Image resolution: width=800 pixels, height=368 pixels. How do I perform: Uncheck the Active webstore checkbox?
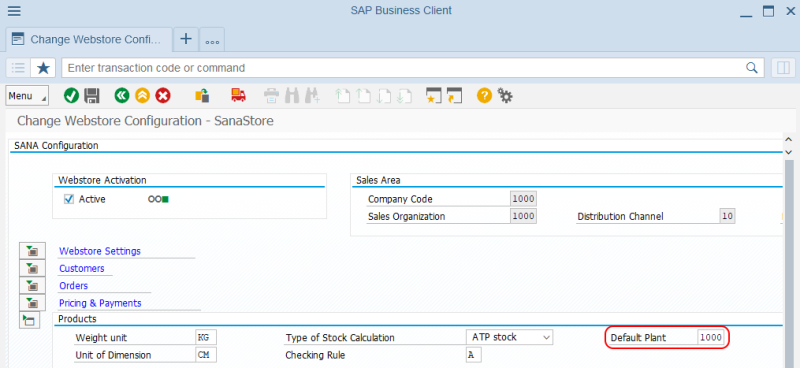69,199
